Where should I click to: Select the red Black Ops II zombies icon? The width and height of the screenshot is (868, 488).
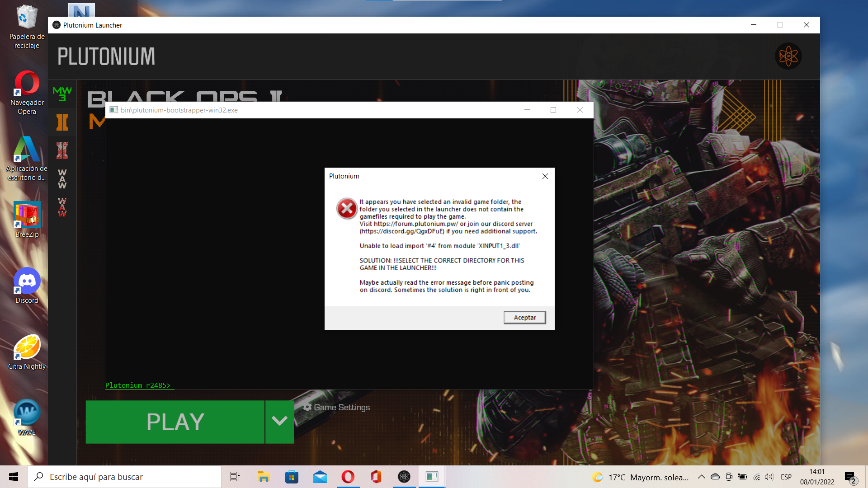pyautogui.click(x=62, y=150)
